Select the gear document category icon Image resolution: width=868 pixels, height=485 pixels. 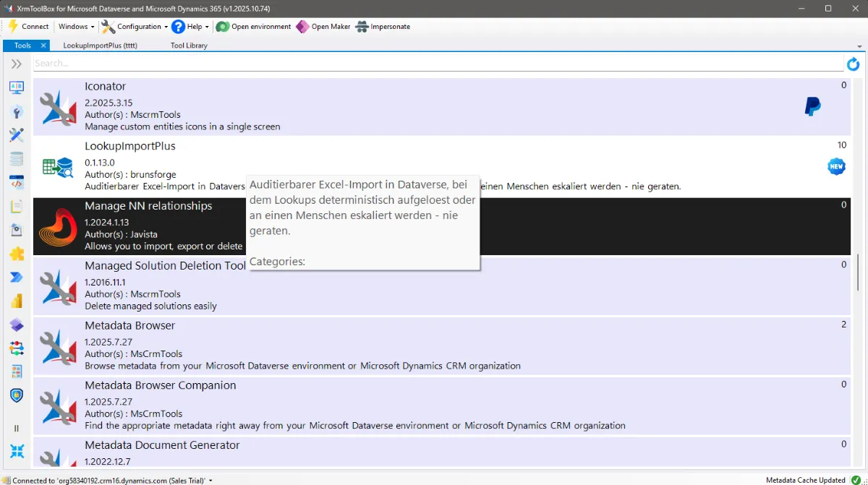click(17, 230)
